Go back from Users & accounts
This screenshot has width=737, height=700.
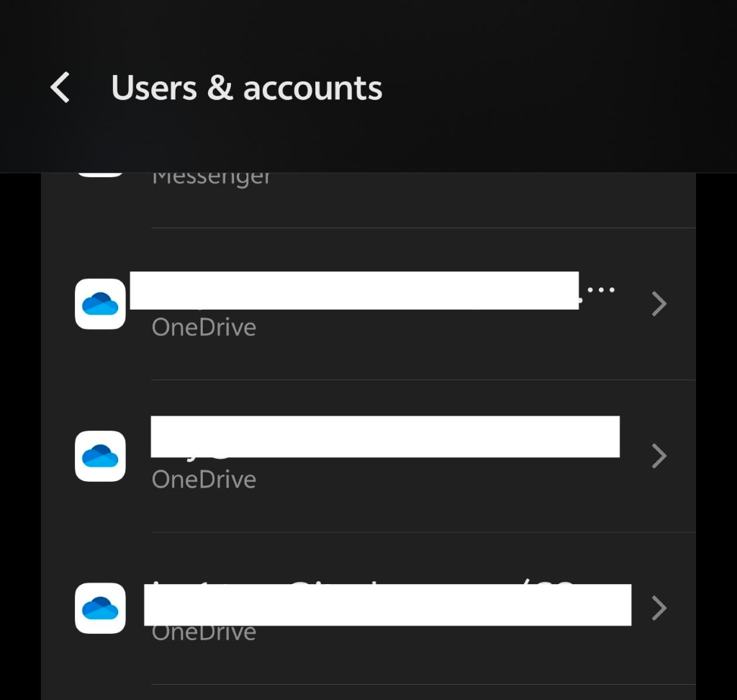[60, 88]
